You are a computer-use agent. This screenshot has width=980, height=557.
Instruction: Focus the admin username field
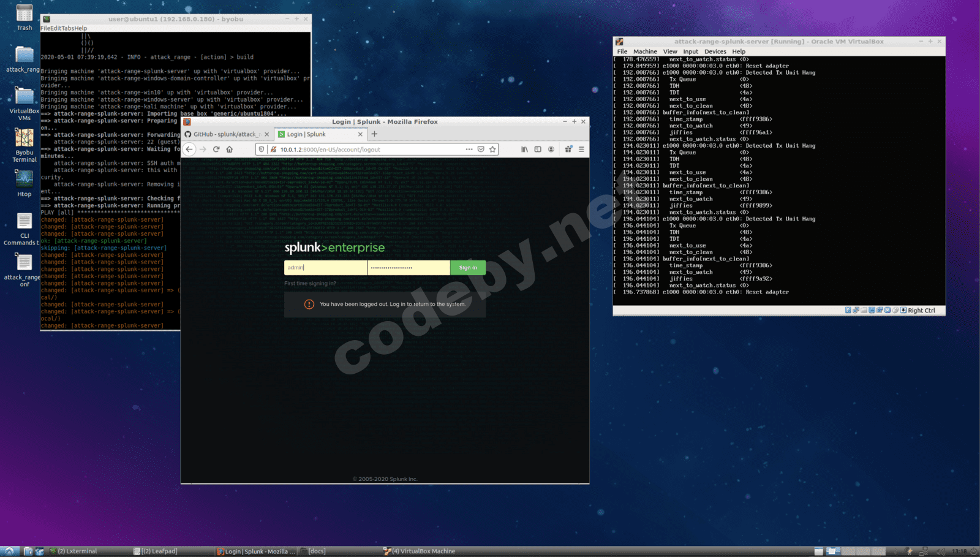(x=325, y=268)
